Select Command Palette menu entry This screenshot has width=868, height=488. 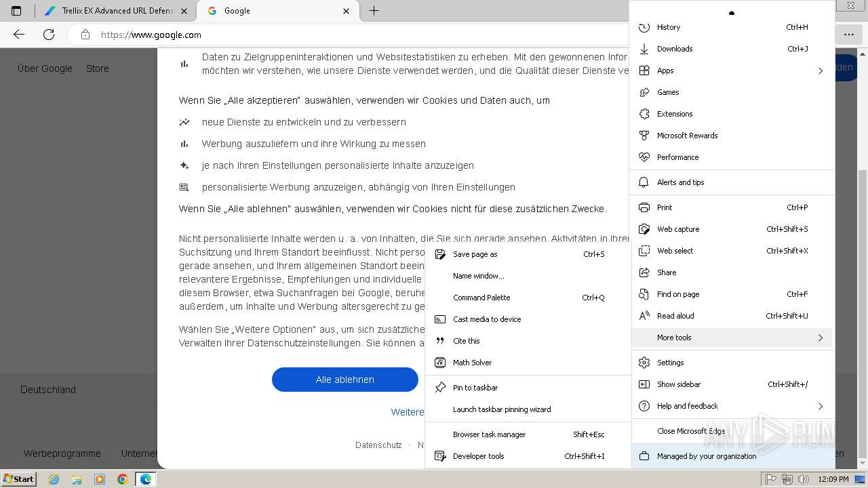tap(528, 298)
